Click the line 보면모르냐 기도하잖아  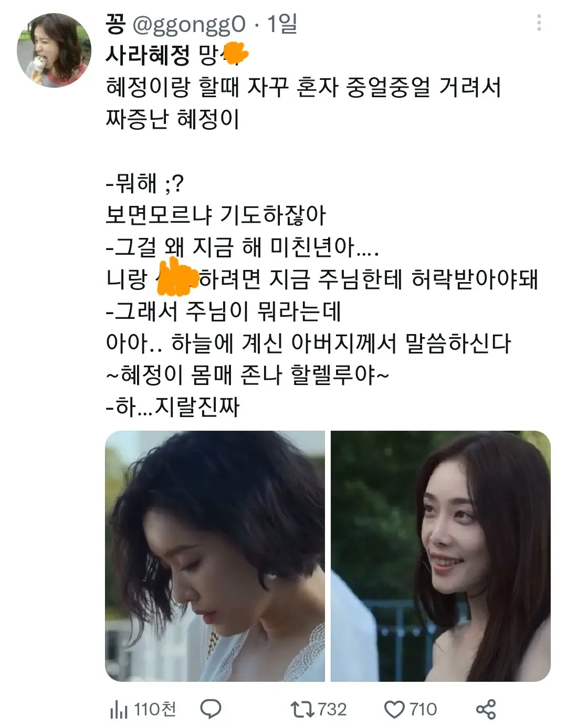[x=216, y=215]
